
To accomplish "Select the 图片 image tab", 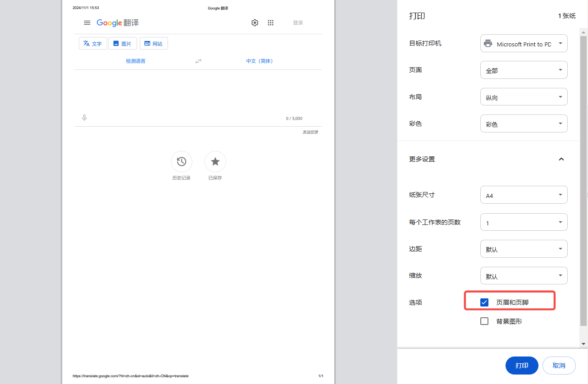I will [123, 43].
